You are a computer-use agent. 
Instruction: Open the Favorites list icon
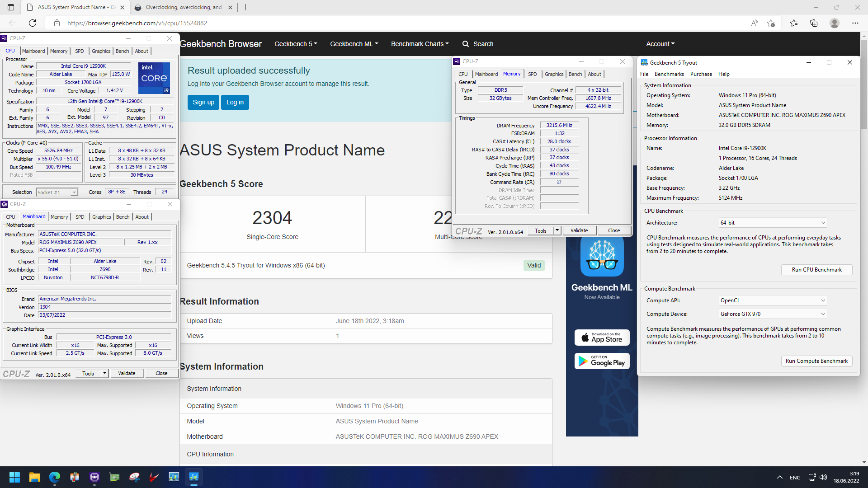[794, 23]
